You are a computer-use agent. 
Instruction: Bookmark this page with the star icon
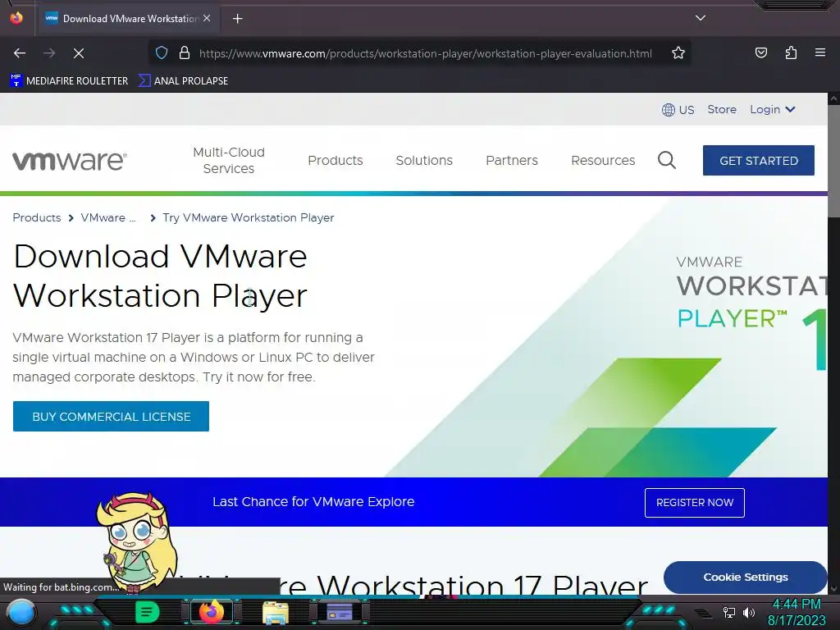[678, 53]
